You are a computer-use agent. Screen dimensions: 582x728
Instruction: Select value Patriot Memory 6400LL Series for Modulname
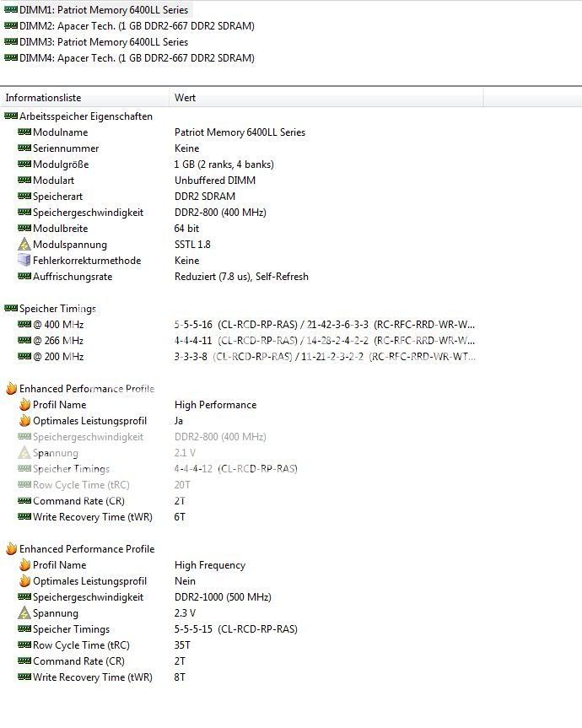pyautogui.click(x=240, y=132)
